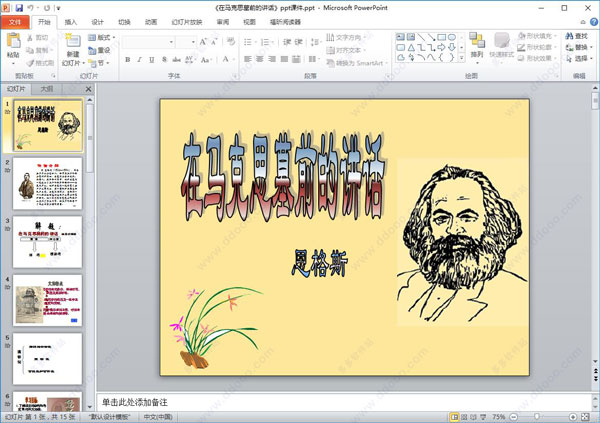Click the Save icon in quick access toolbar
The width and height of the screenshot is (600, 423).
(x=19, y=7)
